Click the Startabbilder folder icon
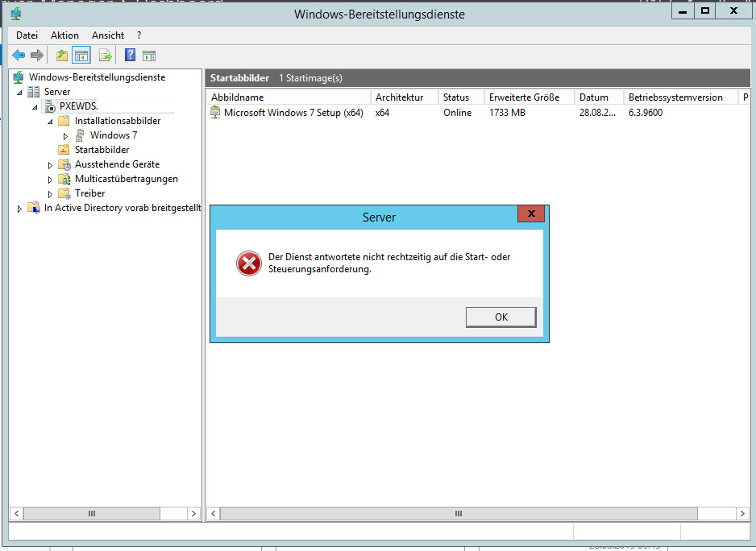 tap(64, 150)
